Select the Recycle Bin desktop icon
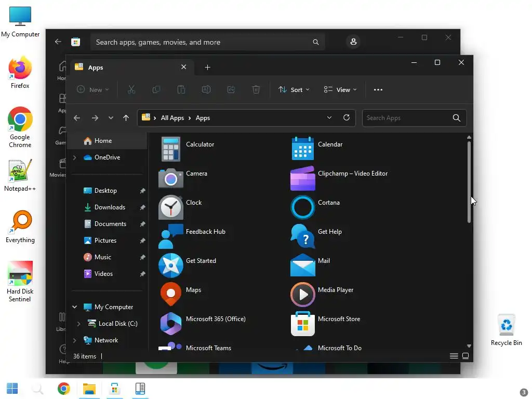Image resolution: width=532 pixels, height=399 pixels. pyautogui.click(x=506, y=329)
